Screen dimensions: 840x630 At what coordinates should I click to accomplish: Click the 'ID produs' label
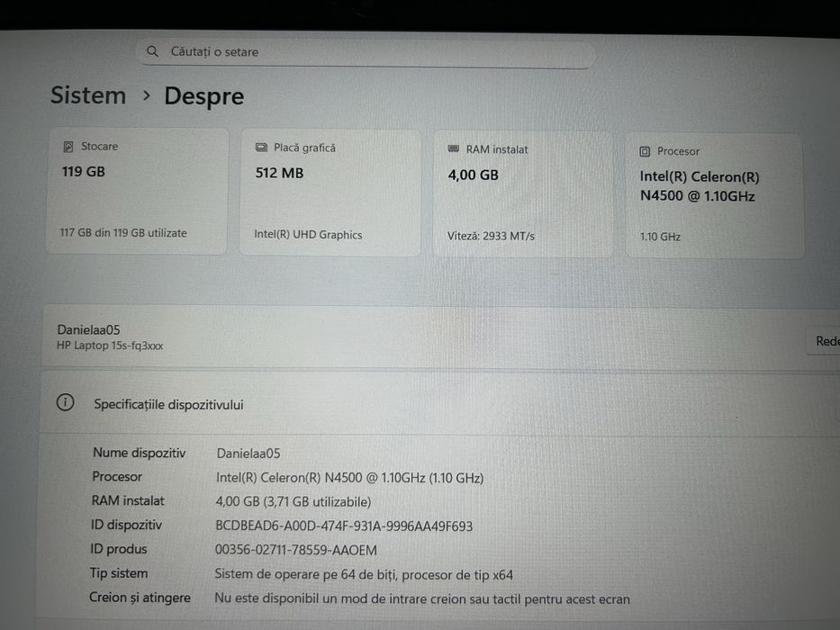tap(119, 549)
